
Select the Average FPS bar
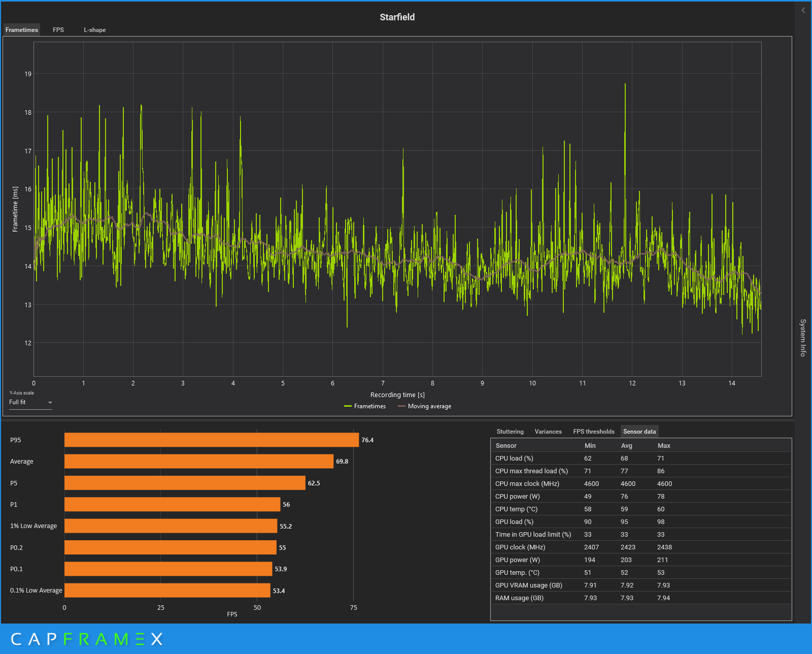click(199, 461)
